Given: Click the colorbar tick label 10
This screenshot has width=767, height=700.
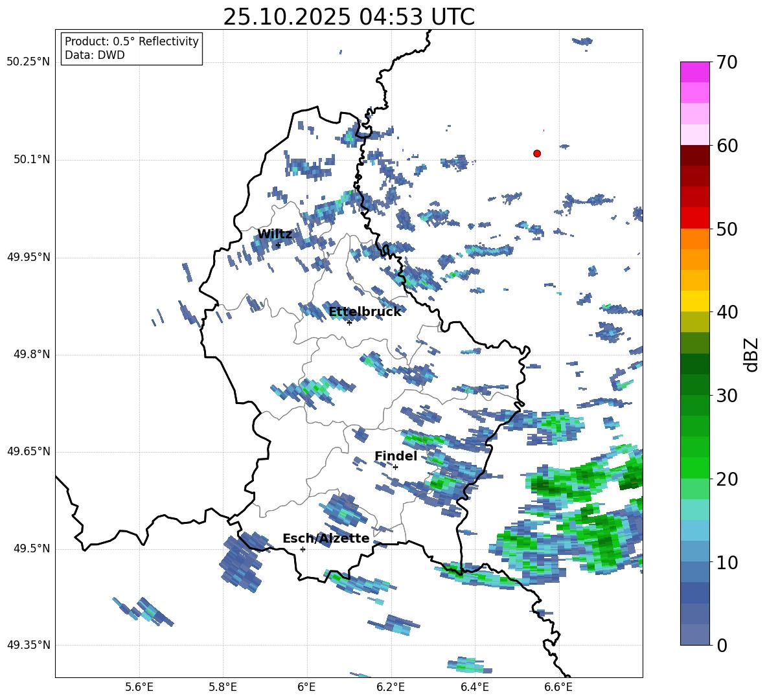Looking at the screenshot, I should coord(727,563).
